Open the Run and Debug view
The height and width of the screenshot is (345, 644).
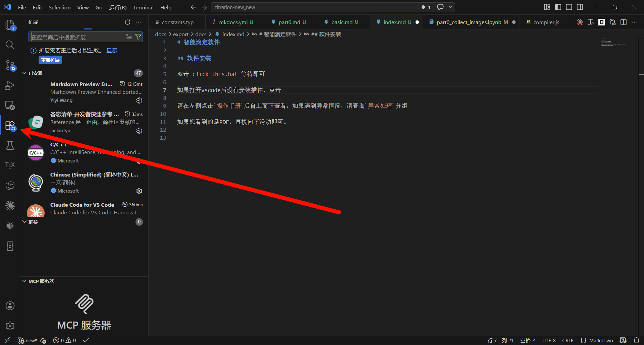(x=10, y=85)
